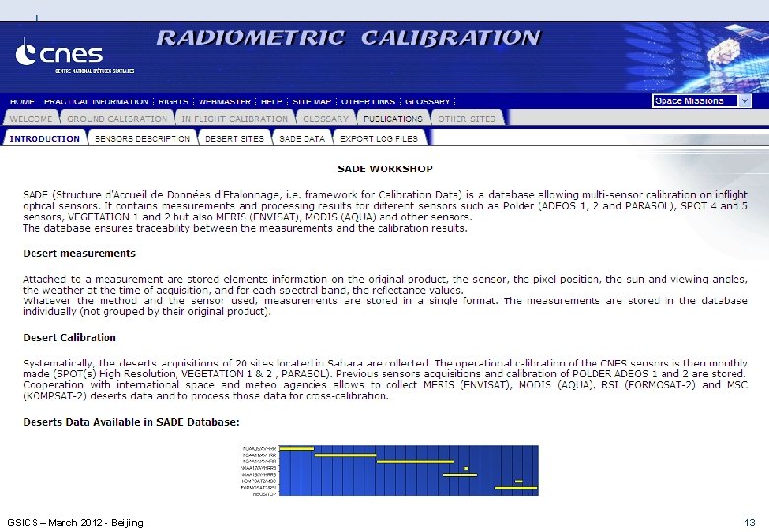The image size is (769, 532).
Task: Click slide page number 13
Action: [750, 523]
